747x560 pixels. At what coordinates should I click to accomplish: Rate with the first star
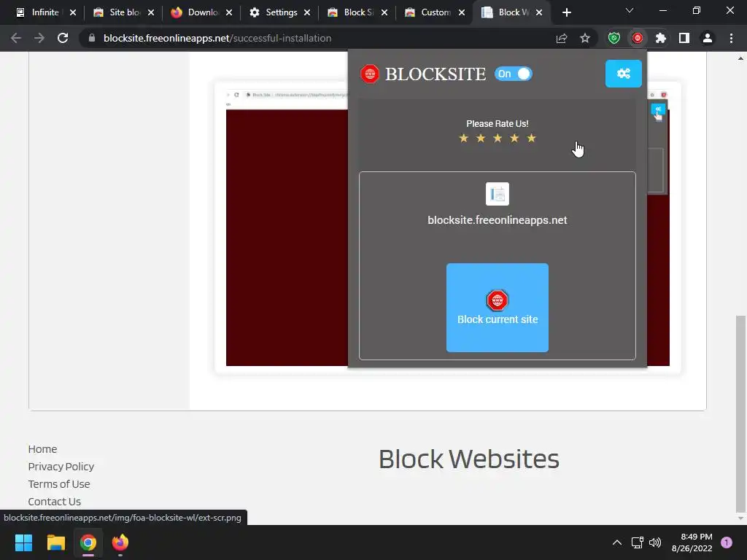coord(463,138)
